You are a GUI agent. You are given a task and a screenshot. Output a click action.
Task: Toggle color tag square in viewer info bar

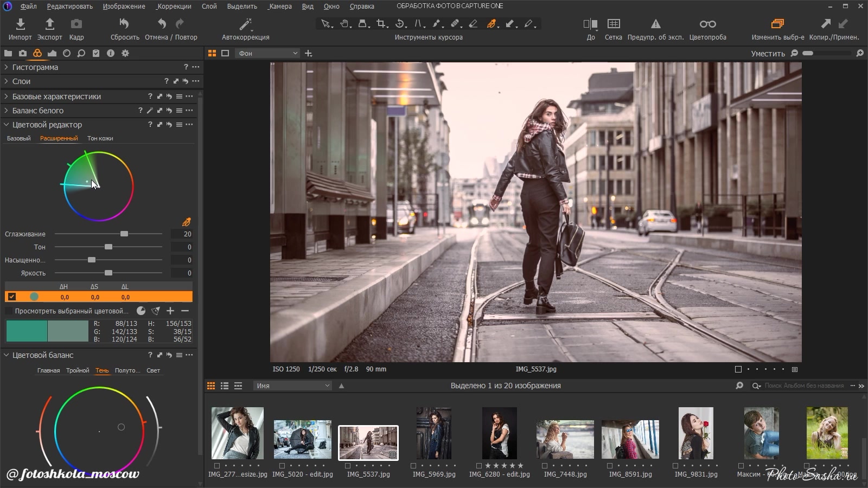[738, 369]
